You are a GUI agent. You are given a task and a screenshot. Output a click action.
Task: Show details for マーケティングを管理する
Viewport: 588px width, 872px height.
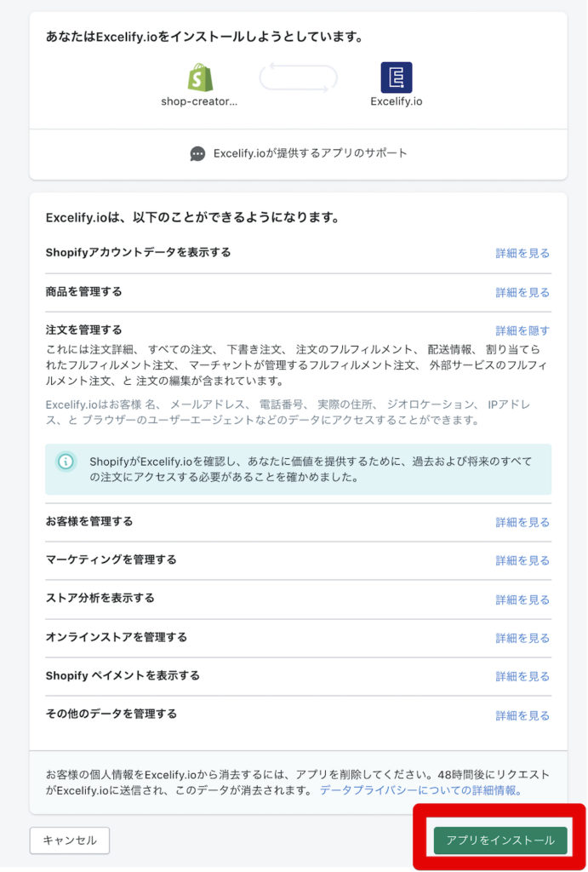(x=522, y=560)
